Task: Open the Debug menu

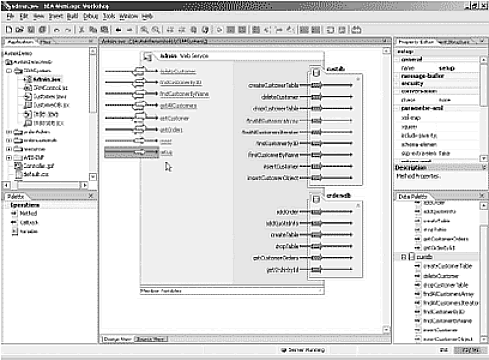Action: [x=90, y=16]
